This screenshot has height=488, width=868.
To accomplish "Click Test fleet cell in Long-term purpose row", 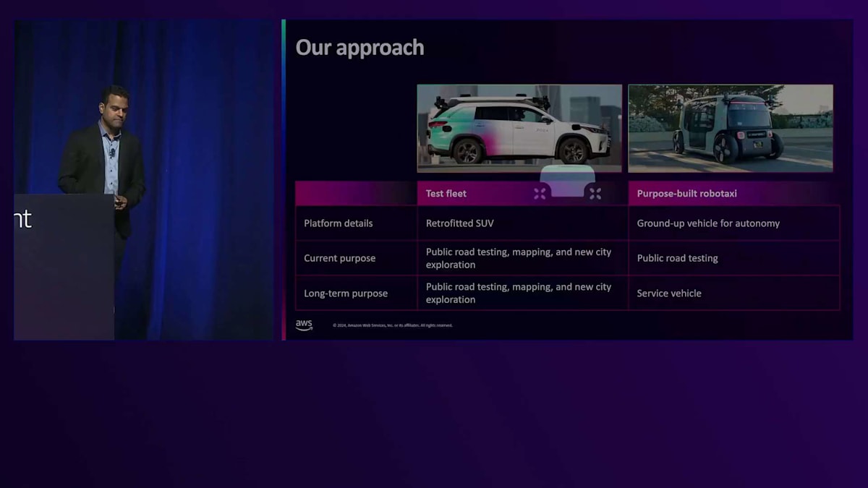I will 522,293.
